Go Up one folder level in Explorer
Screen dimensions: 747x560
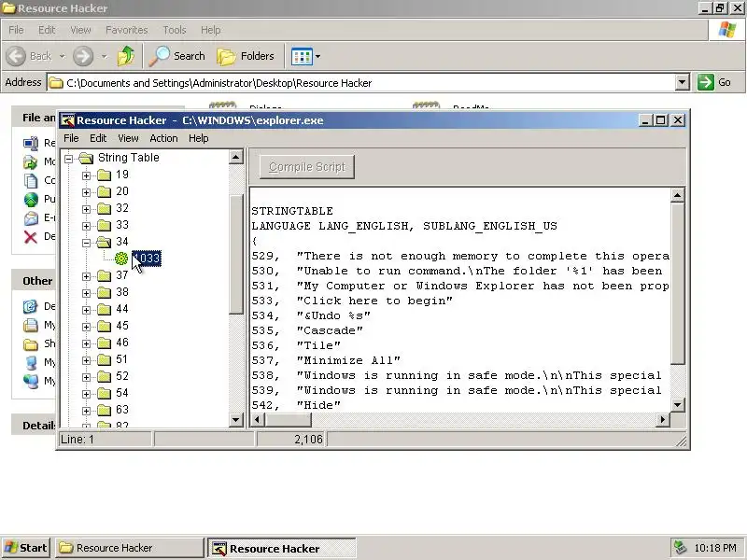[x=126, y=56]
